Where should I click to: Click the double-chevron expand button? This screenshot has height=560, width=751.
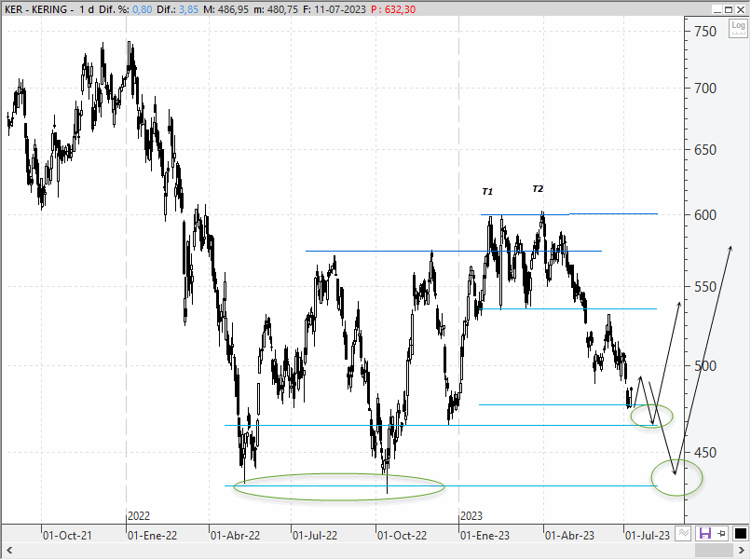(684, 533)
